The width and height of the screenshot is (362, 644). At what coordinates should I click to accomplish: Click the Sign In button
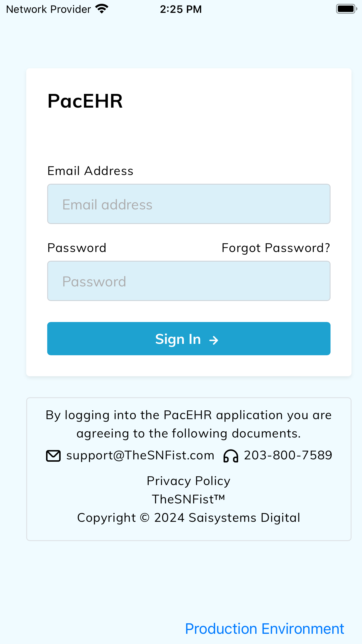(x=189, y=339)
